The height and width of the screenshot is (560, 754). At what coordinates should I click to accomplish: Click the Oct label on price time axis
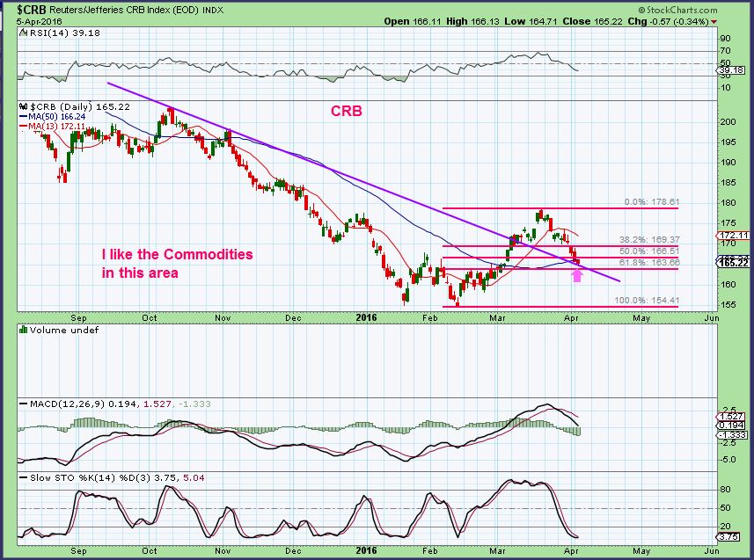click(x=150, y=317)
